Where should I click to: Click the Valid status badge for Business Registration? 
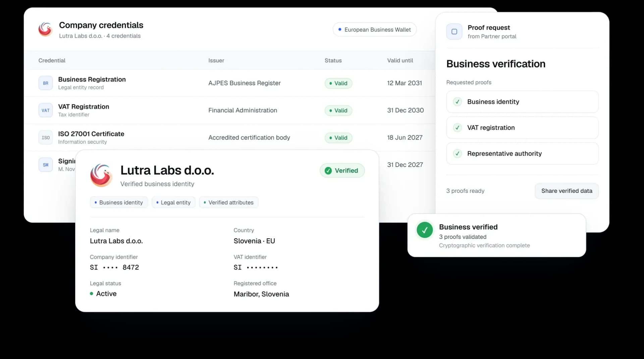click(x=338, y=83)
